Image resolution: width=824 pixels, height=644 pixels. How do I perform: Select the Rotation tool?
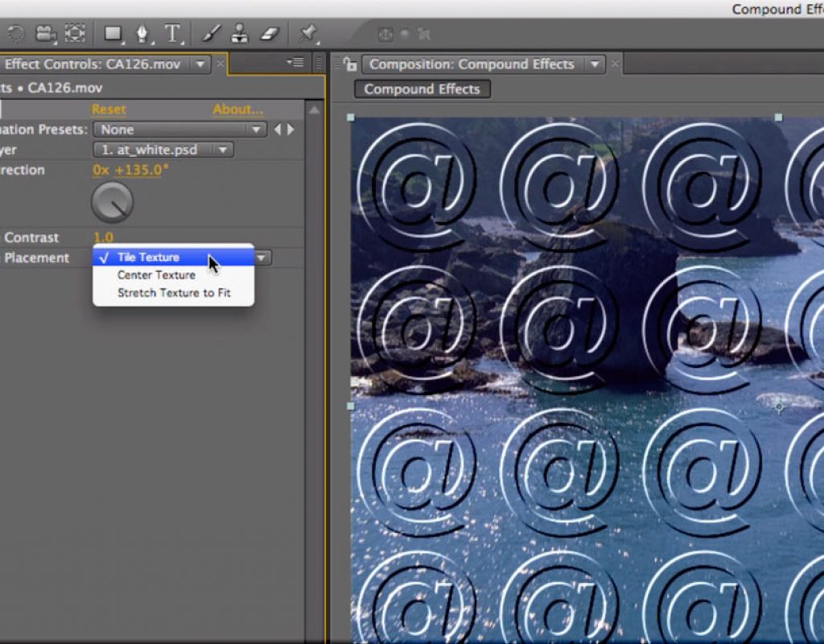point(15,34)
